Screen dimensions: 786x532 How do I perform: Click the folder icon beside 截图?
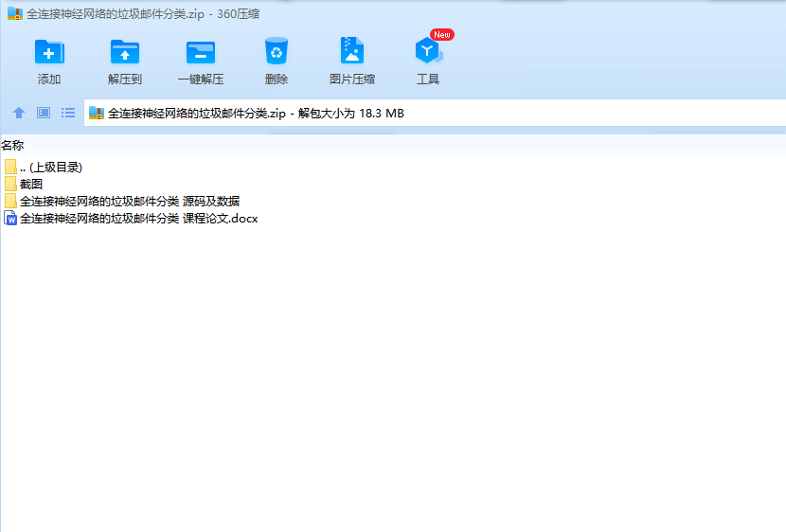point(10,185)
